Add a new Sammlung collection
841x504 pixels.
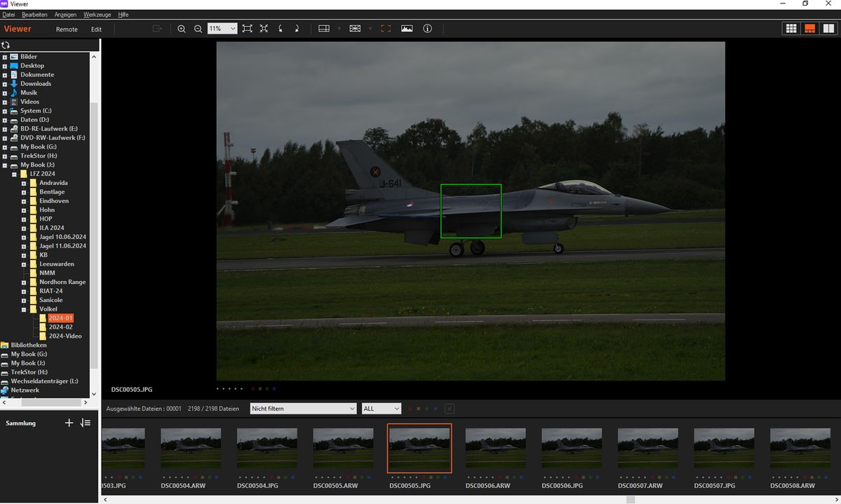pyautogui.click(x=69, y=423)
